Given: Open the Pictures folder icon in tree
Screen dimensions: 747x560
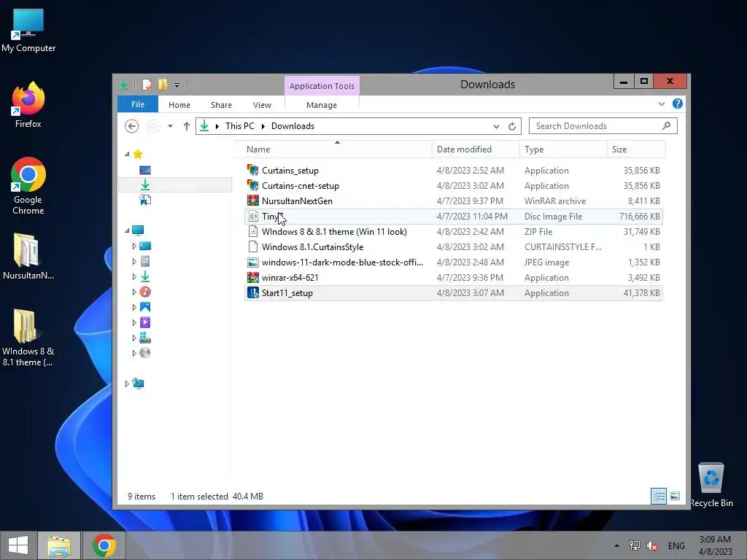Looking at the screenshot, I should [x=145, y=307].
